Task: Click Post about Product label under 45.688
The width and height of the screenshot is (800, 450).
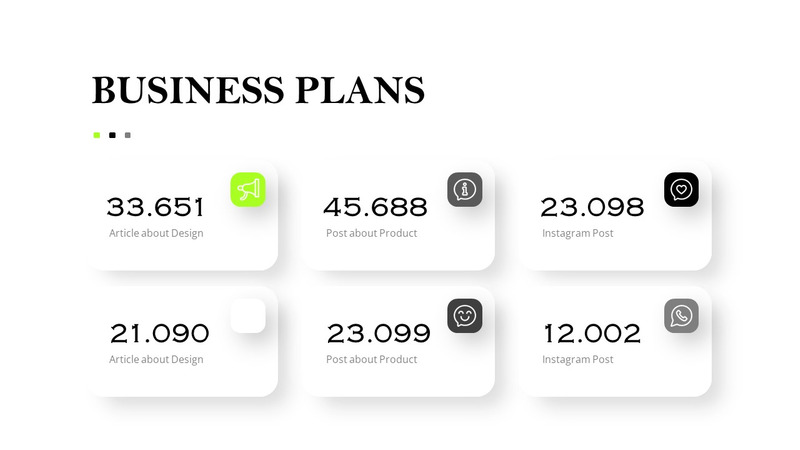Action: [x=372, y=233]
